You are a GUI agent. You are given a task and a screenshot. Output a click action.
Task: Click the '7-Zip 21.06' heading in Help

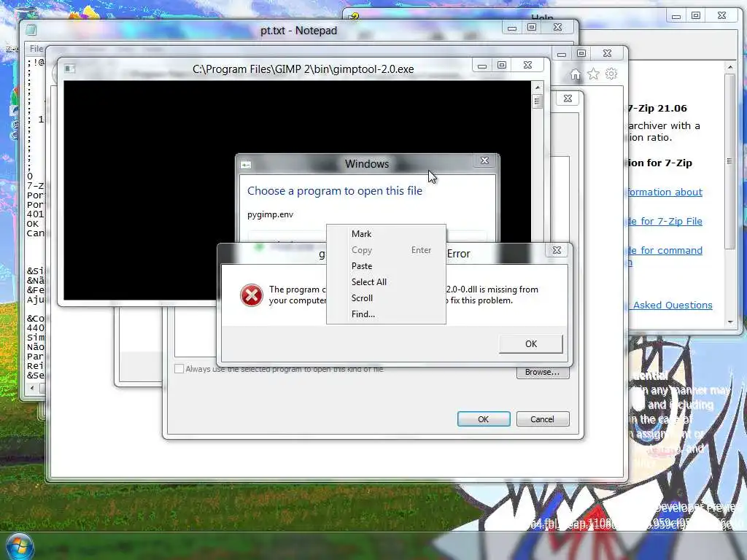(x=657, y=109)
